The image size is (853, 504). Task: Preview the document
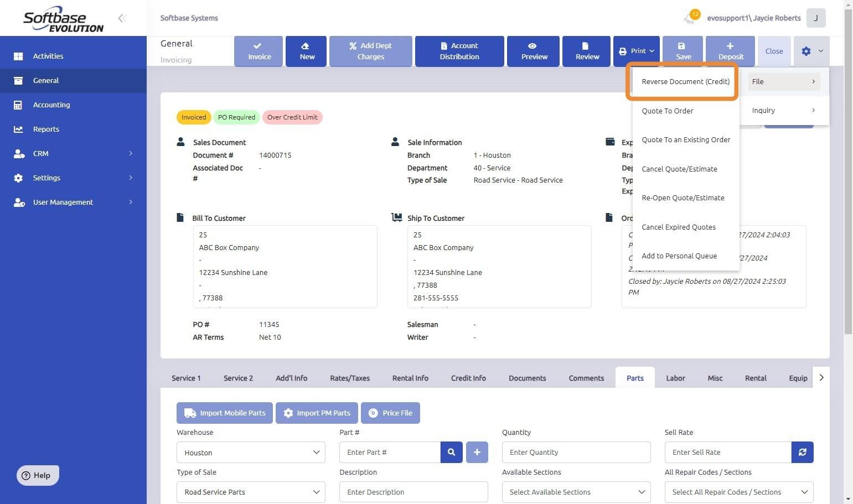(534, 51)
